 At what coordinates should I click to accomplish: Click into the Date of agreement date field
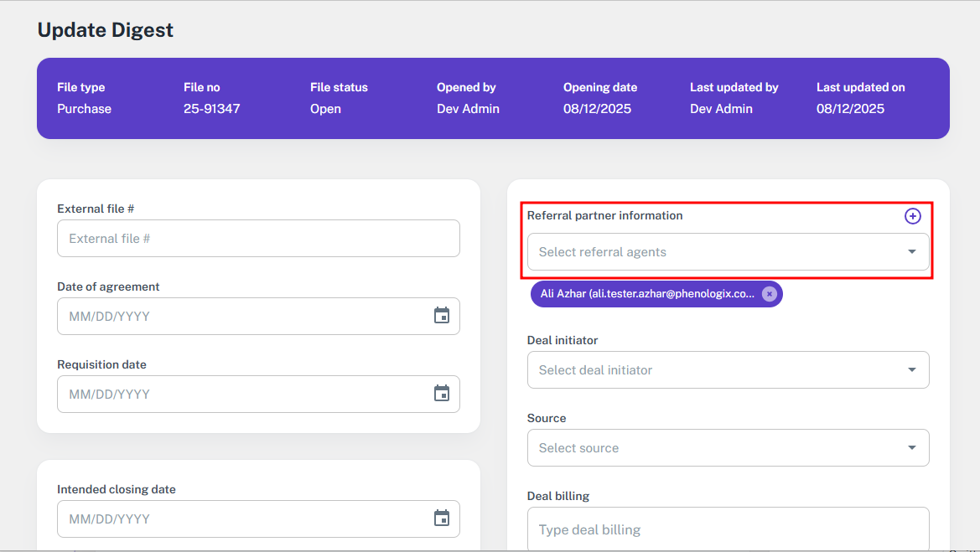pos(243,317)
